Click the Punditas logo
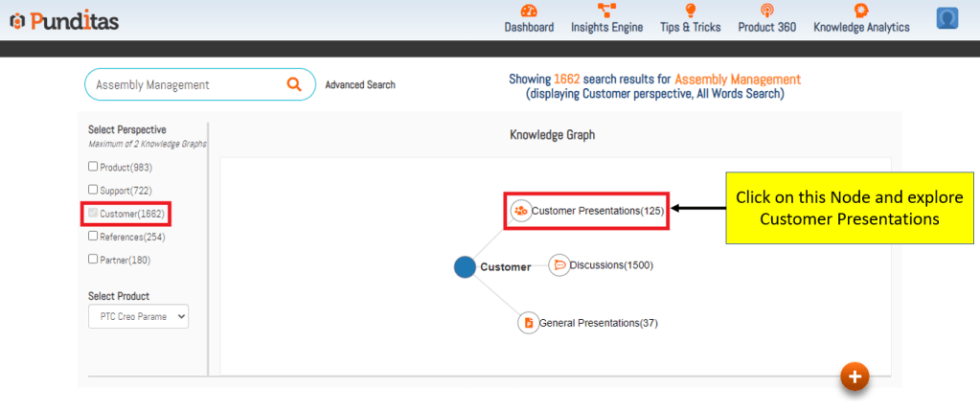 (65, 20)
